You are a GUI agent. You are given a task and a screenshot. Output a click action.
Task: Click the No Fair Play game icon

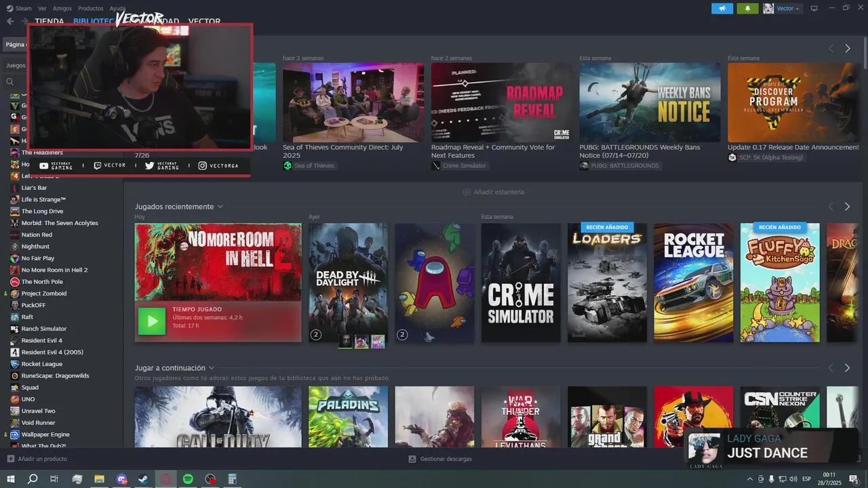click(x=15, y=258)
